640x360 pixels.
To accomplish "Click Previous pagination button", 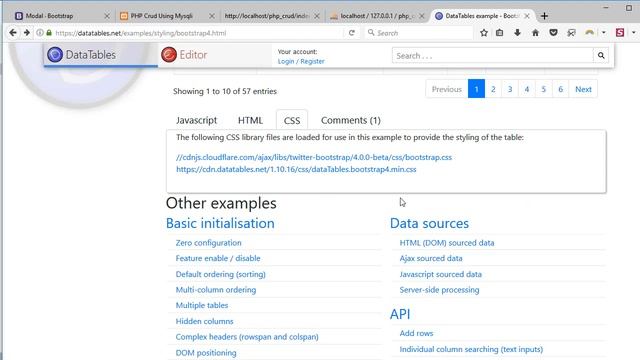I will click(x=447, y=89).
